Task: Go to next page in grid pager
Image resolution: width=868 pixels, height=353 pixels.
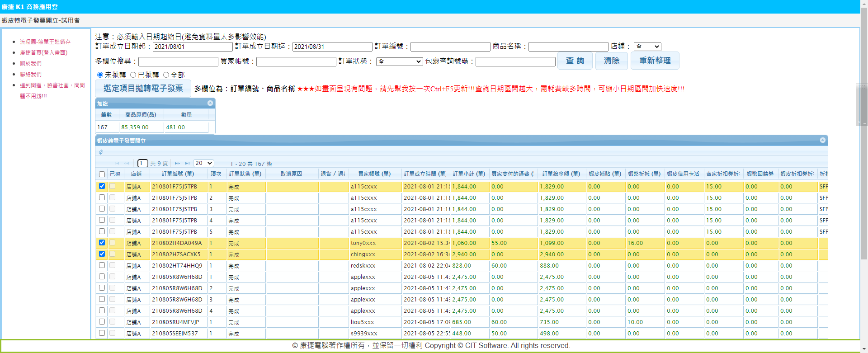Action: (177, 164)
